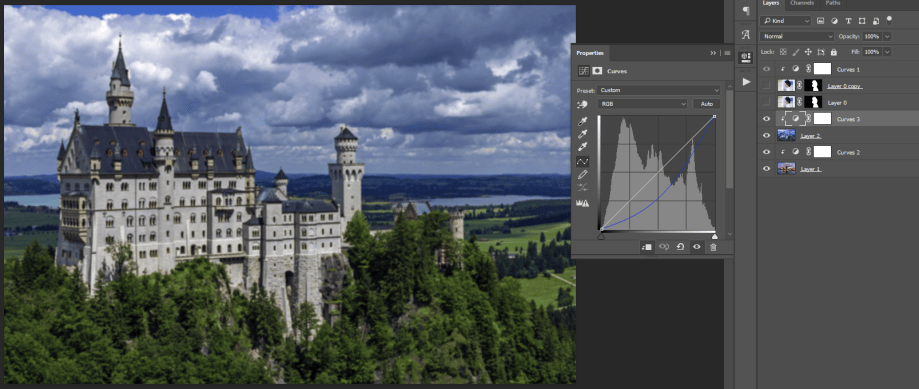Select draw curve pencil tool

click(583, 175)
